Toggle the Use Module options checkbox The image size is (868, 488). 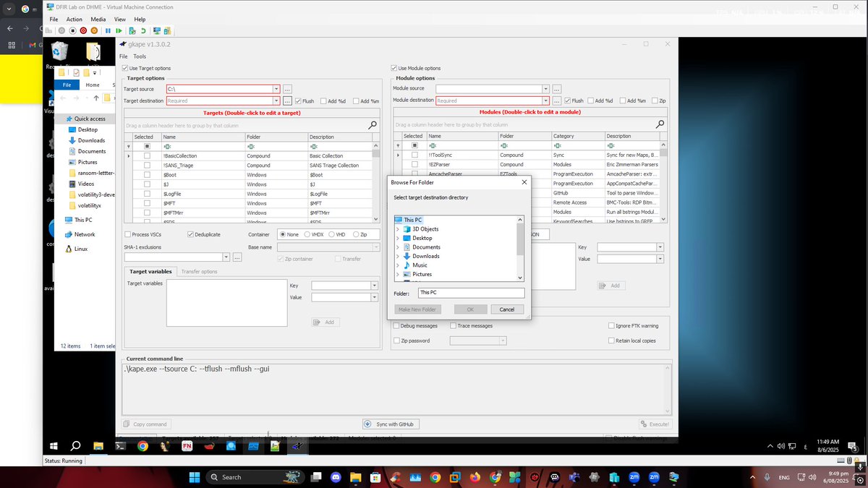tap(394, 68)
